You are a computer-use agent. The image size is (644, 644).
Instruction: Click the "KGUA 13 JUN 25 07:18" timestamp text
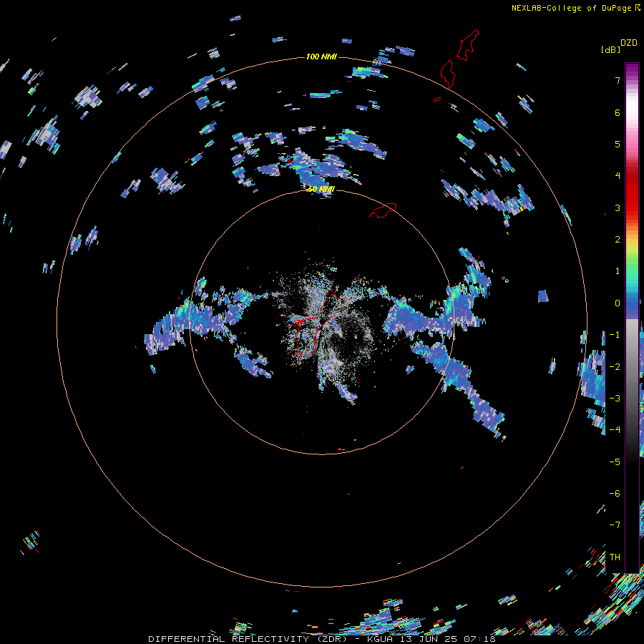pos(431,639)
